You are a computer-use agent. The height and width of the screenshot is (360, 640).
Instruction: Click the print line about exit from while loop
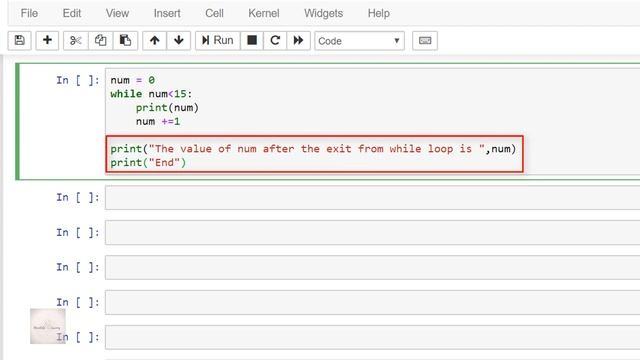(313, 149)
